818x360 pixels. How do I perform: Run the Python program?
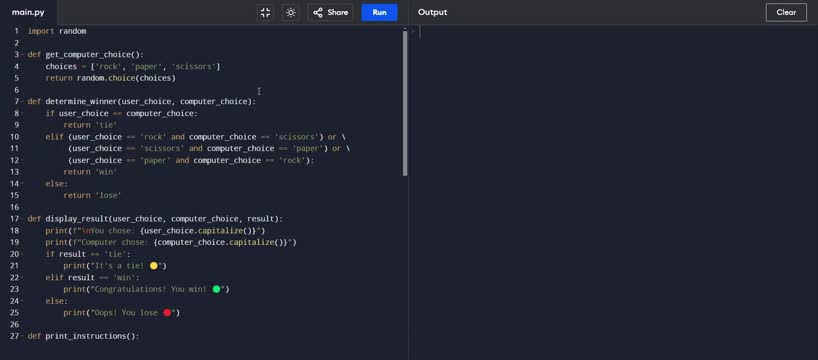click(x=379, y=13)
